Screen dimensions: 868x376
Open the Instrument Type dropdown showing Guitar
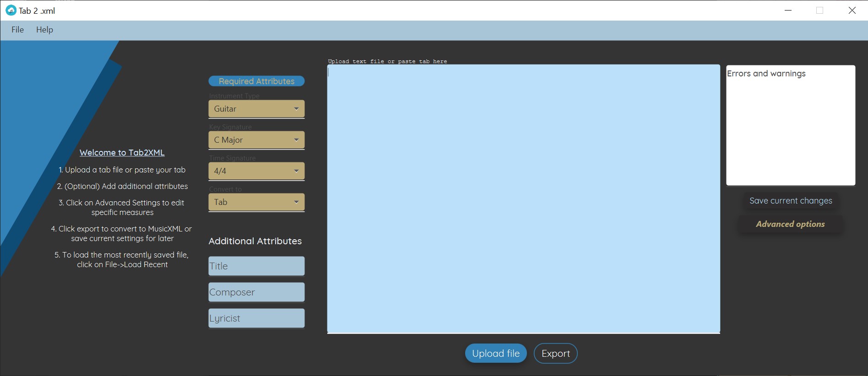point(256,109)
